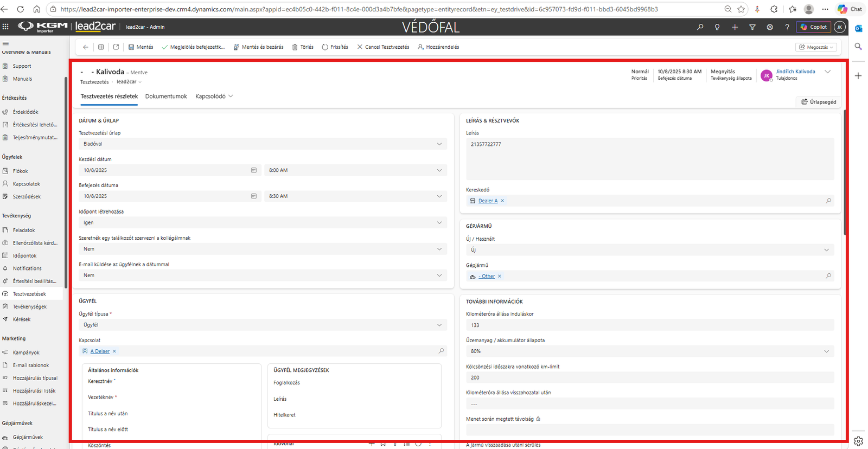Remove Dealer A from Kereskedő field

tap(502, 201)
